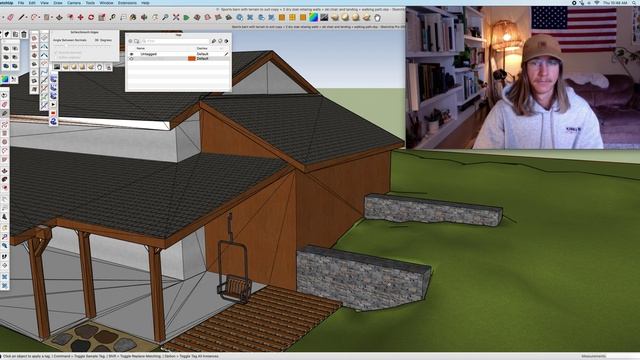
Task: Click the red bar icon in floating toolbar
Action: pyautogui.click(x=53, y=113)
